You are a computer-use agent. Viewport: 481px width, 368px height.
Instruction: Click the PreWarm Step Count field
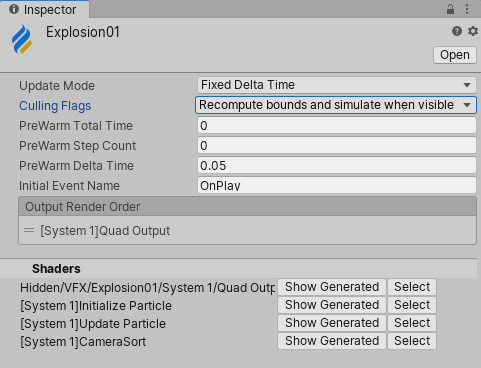coord(337,146)
